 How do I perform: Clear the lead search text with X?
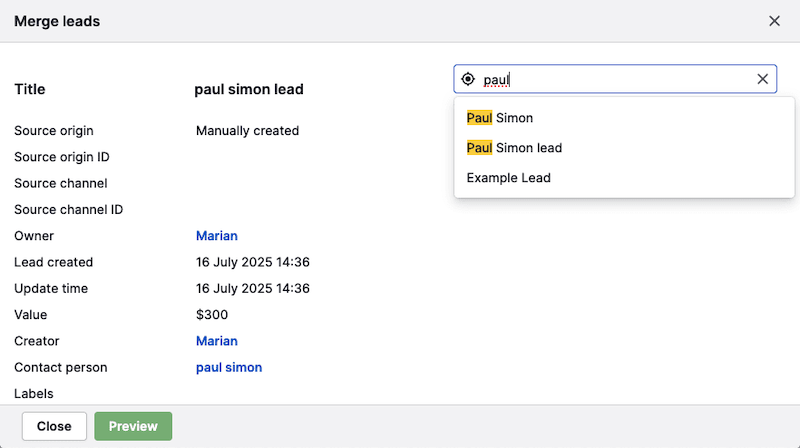click(x=763, y=79)
